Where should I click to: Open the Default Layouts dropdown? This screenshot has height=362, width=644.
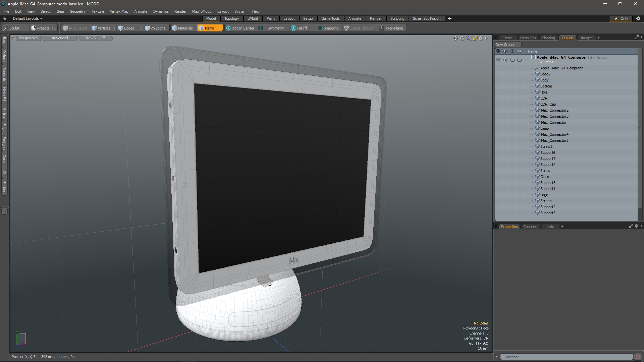[x=28, y=18]
